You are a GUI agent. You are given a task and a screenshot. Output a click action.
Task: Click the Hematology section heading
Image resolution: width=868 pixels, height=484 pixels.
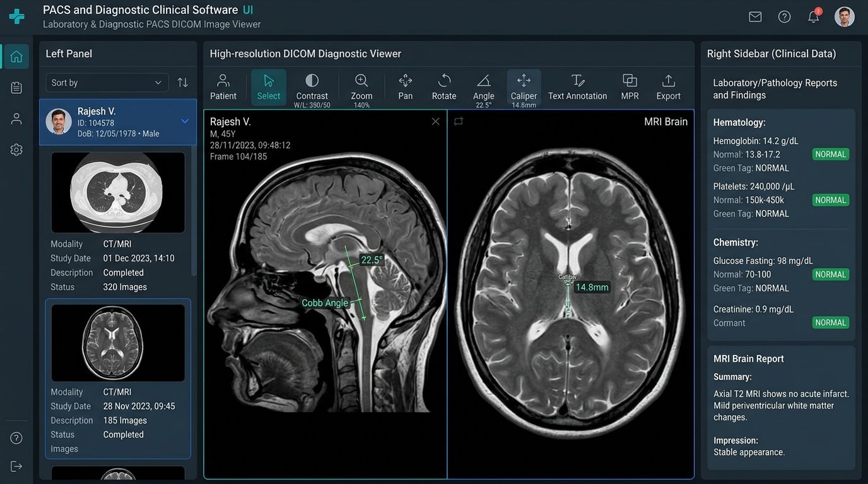(x=739, y=122)
